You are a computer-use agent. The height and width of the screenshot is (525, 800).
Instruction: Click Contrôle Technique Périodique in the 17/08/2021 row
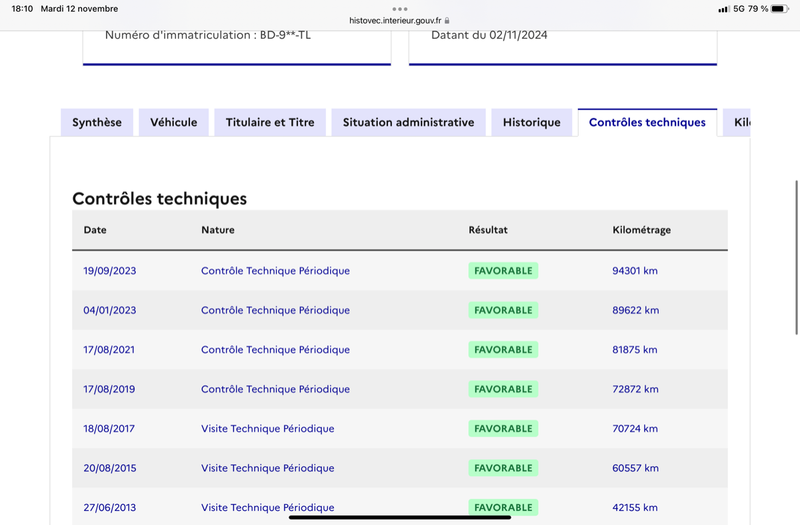coord(276,350)
